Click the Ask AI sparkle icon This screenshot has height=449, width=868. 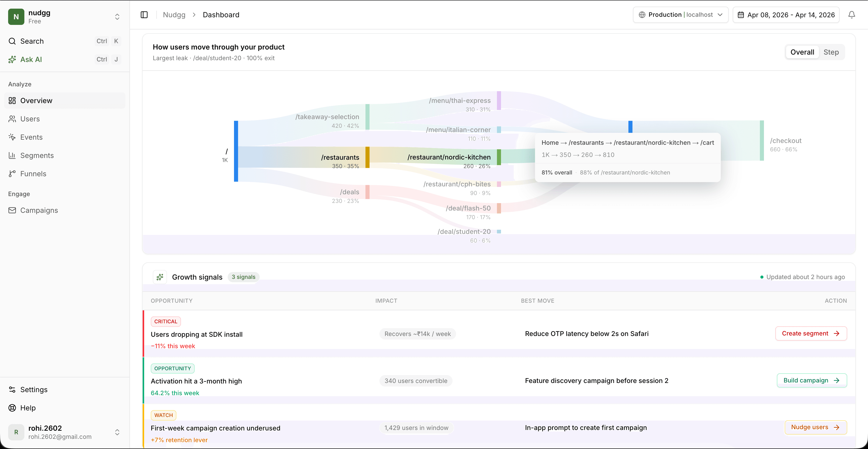click(12, 59)
